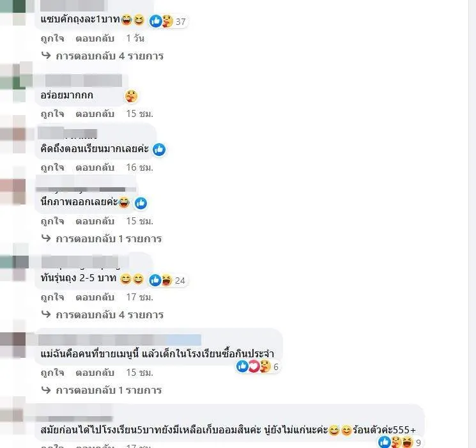This screenshot has width=476, height=448.
Task: Like the ทันรุ่นถุง 2-5 บาท comment
Action: pos(52,297)
